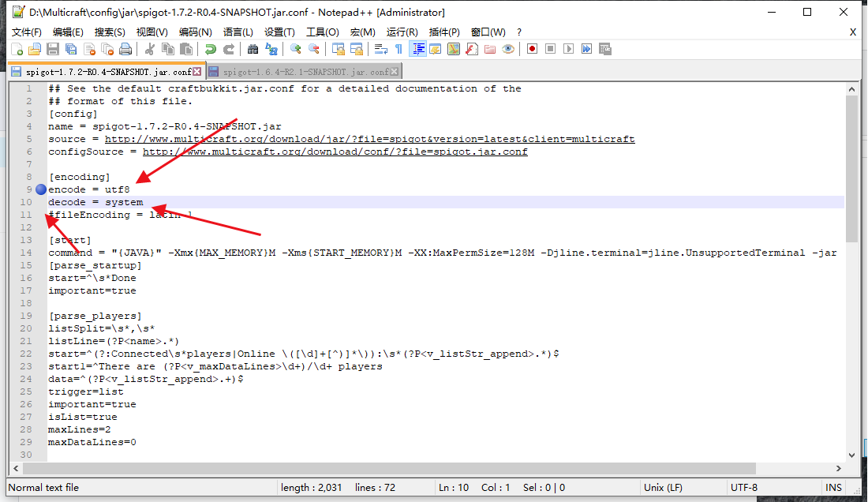Open the 编码(N) menu

(196, 32)
